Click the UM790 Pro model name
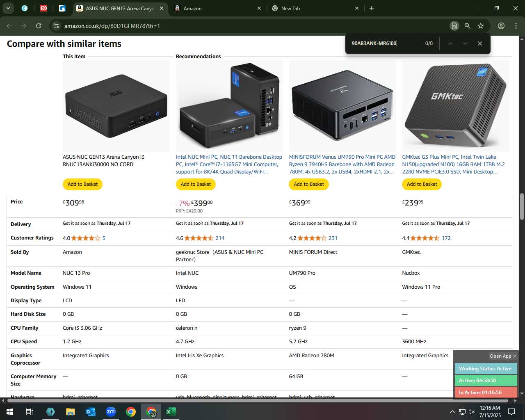 (x=302, y=273)
